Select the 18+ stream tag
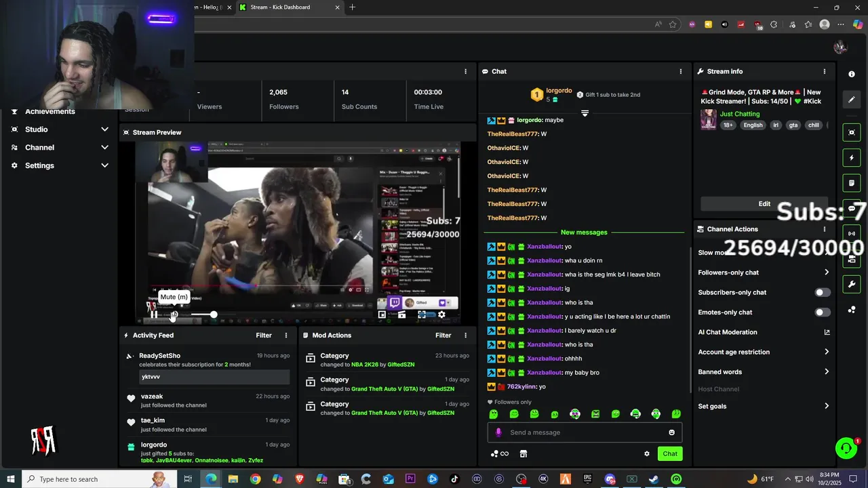This screenshot has width=868, height=488. (x=728, y=125)
